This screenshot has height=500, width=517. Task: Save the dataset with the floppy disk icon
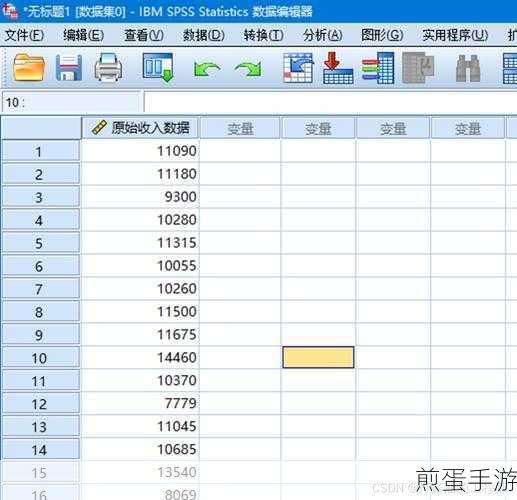point(69,68)
